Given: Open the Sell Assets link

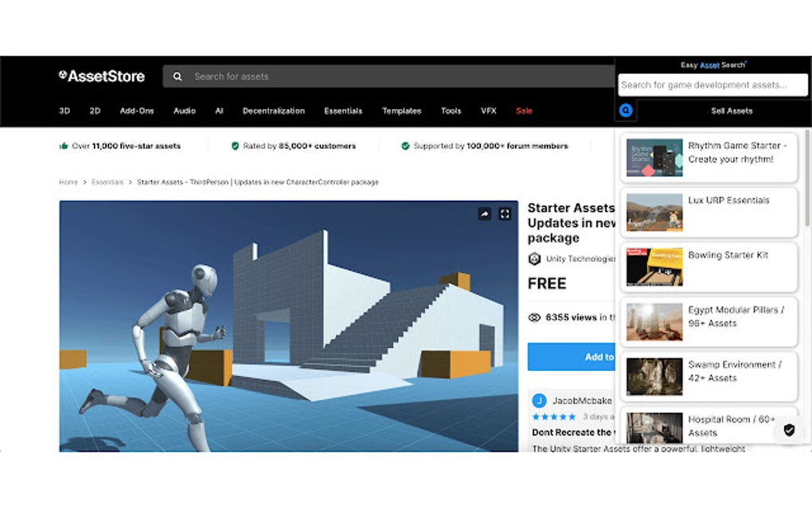Looking at the screenshot, I should click(730, 111).
